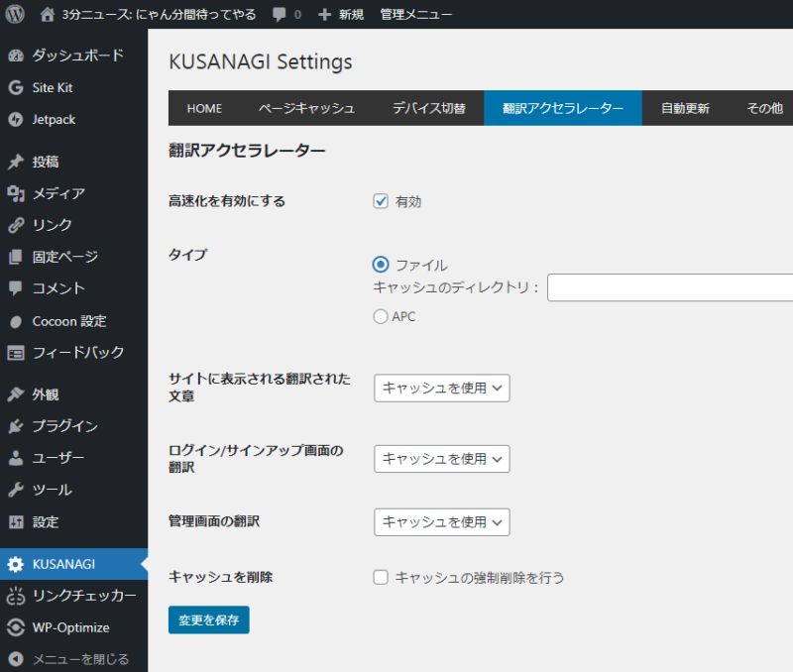Click the 固定ページ pages icon
The image size is (793, 672).
point(16,257)
